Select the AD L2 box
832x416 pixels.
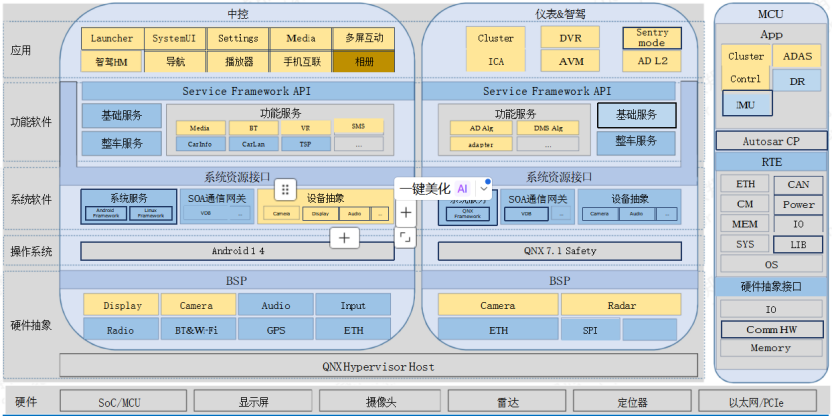652,61
